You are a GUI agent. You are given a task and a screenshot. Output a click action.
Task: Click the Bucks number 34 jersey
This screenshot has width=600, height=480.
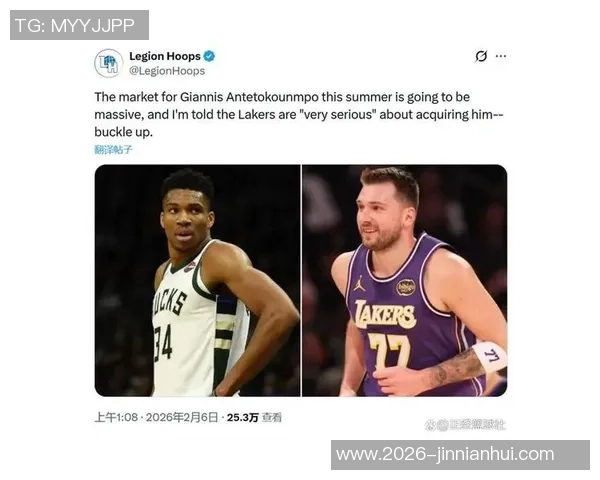click(163, 343)
